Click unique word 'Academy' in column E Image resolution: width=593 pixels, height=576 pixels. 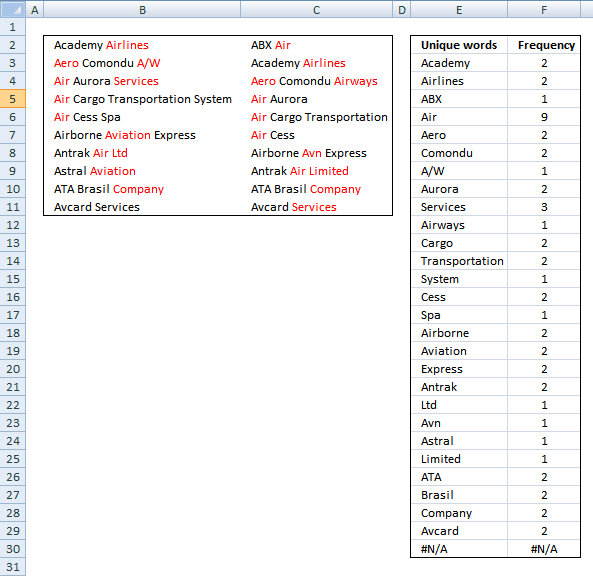(459, 63)
